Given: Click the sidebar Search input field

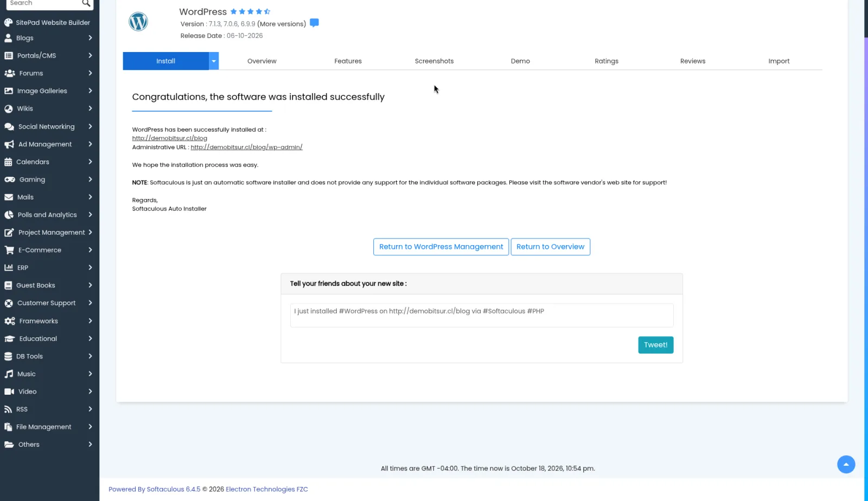Looking at the screenshot, I should click(43, 3).
